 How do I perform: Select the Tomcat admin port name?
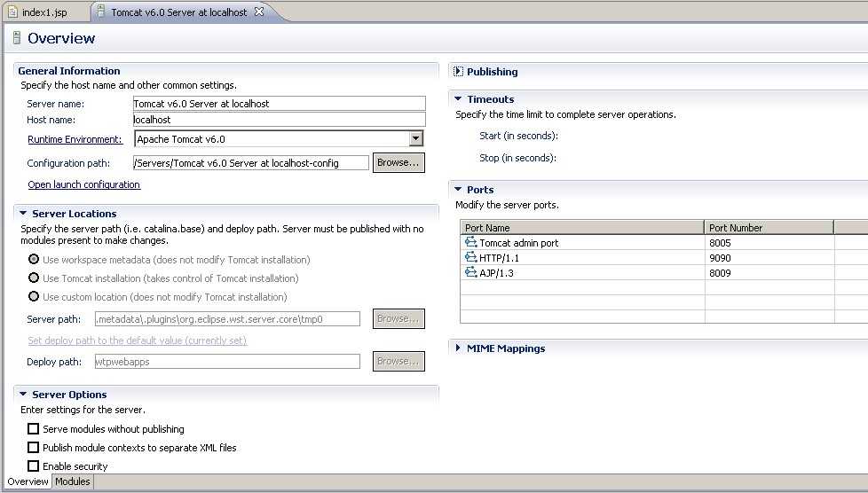(518, 243)
